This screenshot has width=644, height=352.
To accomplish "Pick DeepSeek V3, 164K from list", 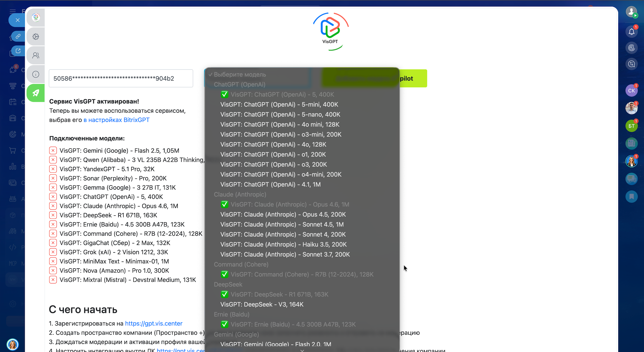I will [x=262, y=304].
